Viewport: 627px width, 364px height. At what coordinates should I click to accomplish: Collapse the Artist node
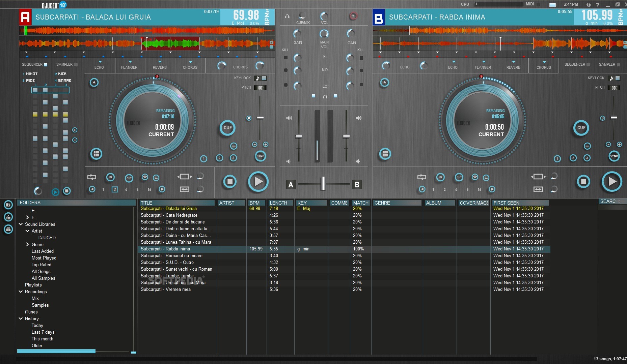click(x=27, y=231)
